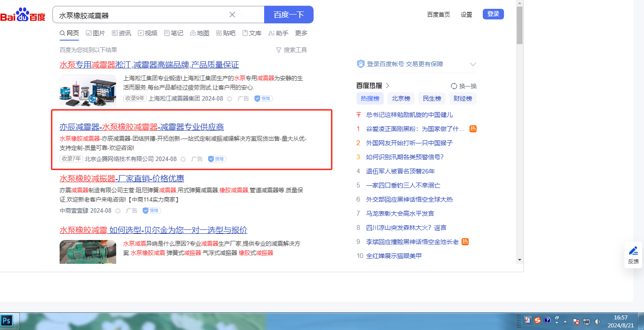
Task: Click the 登录 login button
Action: (493, 14)
